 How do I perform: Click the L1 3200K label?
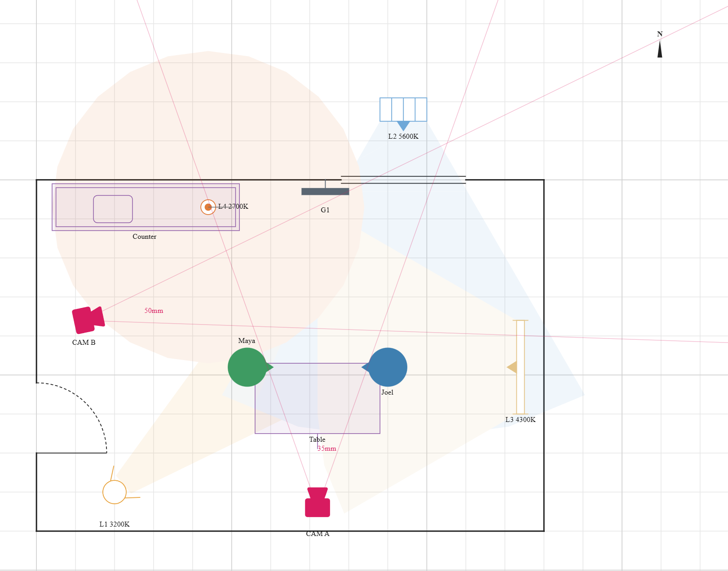pos(115,524)
